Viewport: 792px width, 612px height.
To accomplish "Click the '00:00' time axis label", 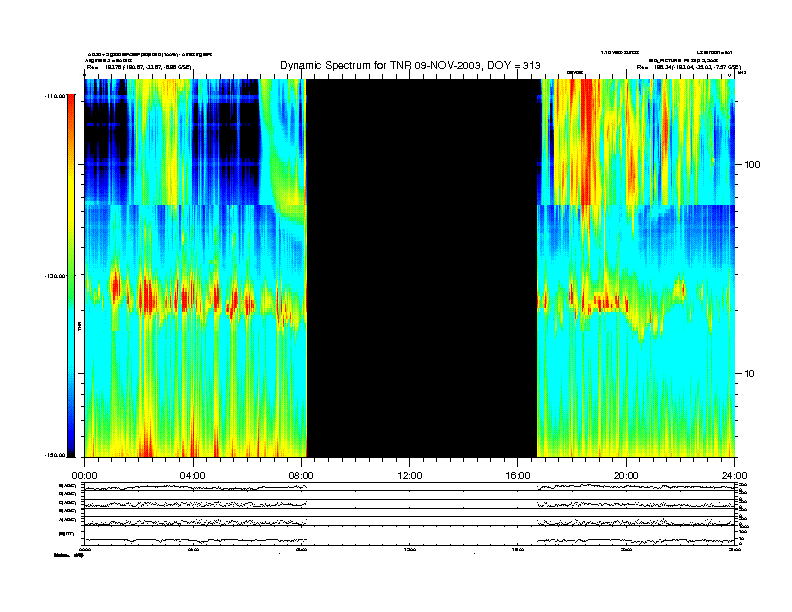I will 84,476.
